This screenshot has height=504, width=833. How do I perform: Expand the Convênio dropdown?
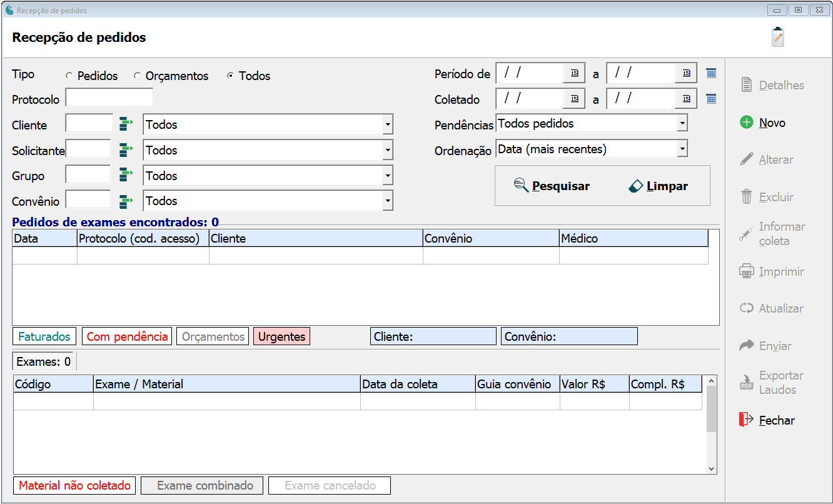[x=388, y=201]
